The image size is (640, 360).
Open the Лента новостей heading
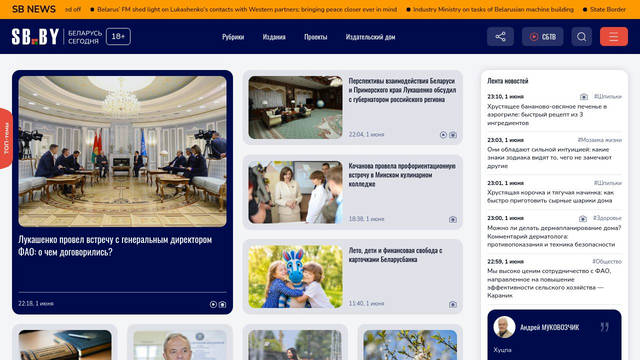pos(507,81)
